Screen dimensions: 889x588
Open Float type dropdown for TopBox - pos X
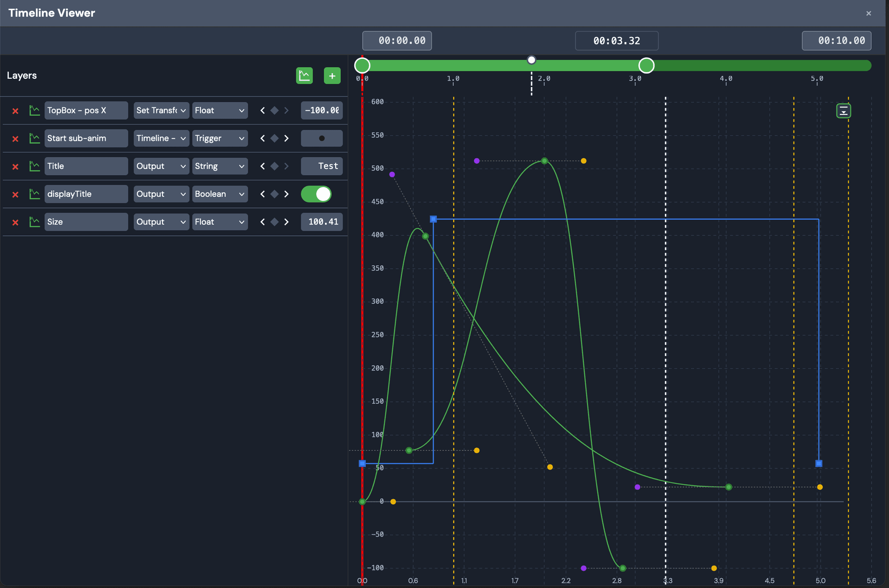click(x=220, y=110)
